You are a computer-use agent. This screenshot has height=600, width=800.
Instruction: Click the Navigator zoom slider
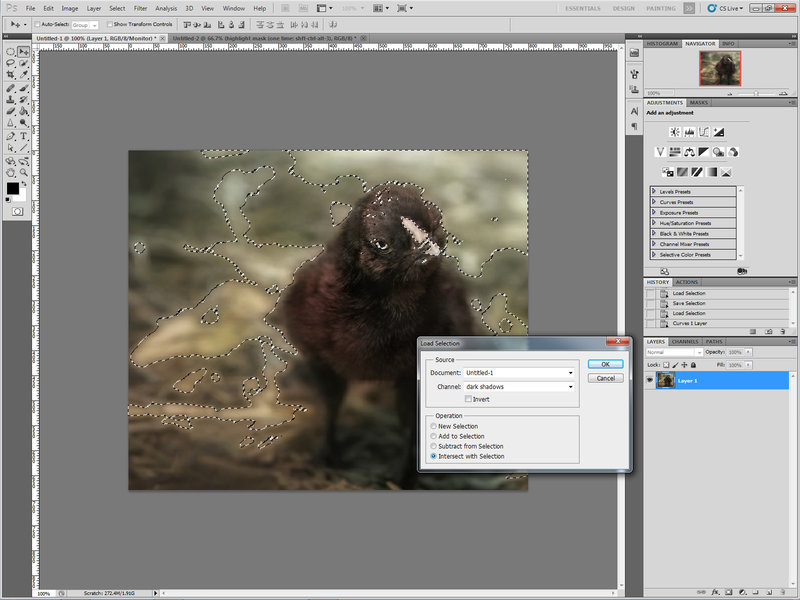point(757,93)
